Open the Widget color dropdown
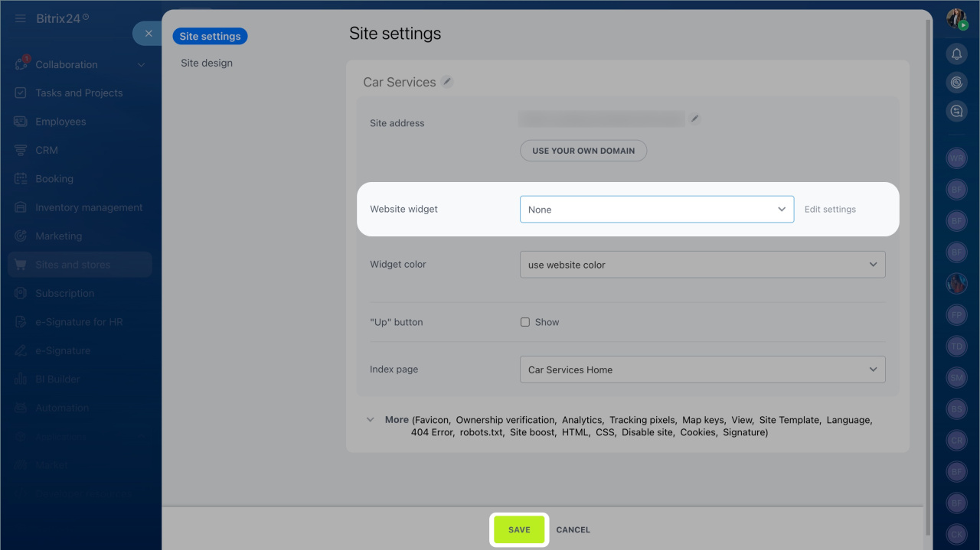The height and width of the screenshot is (550, 980). pos(702,265)
